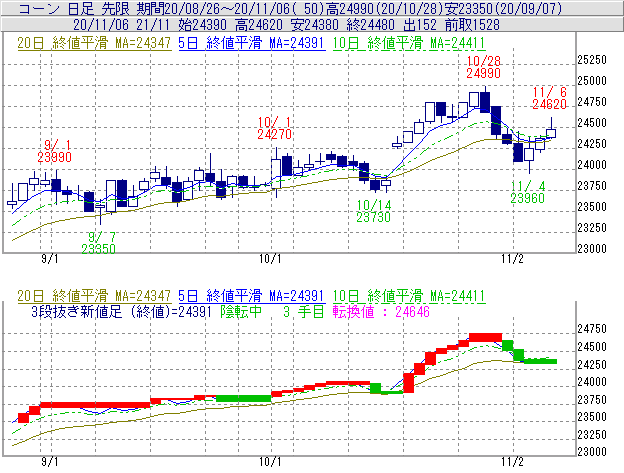Screen dimensions: 624x473
Task: Click the 25000 price axis label in upper chart
Action: click(x=592, y=81)
